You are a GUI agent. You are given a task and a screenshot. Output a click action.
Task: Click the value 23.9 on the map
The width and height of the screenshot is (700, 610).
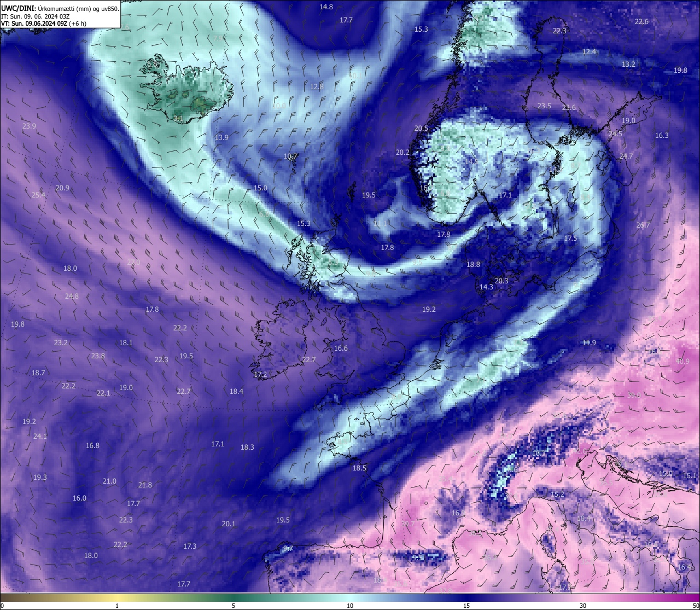[29, 126]
